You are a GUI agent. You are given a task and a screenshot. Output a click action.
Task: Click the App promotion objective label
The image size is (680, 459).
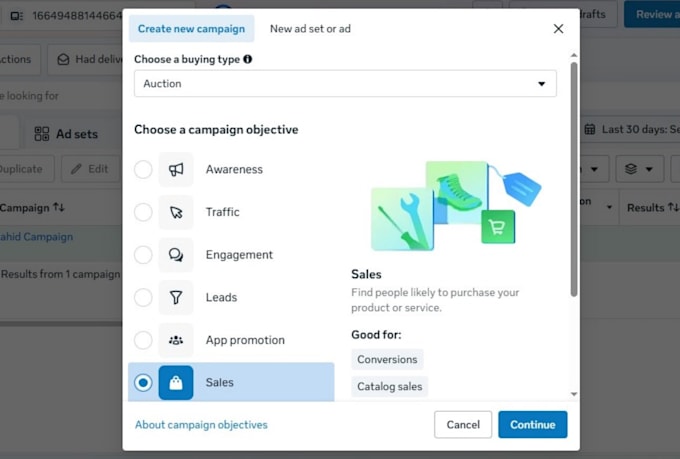tap(245, 340)
